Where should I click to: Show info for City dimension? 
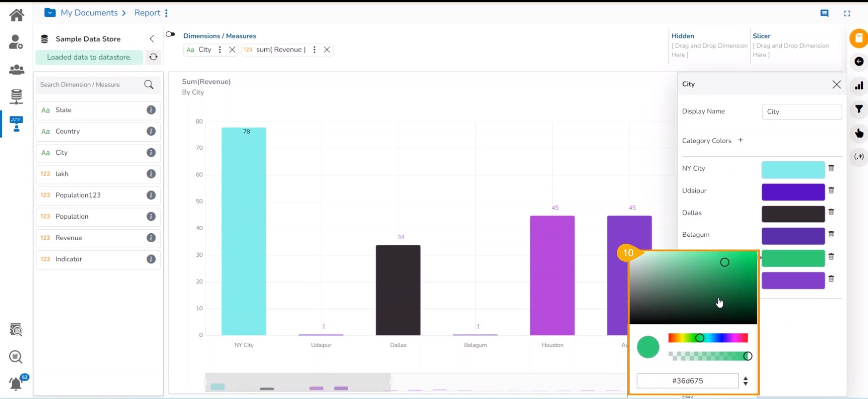[151, 153]
